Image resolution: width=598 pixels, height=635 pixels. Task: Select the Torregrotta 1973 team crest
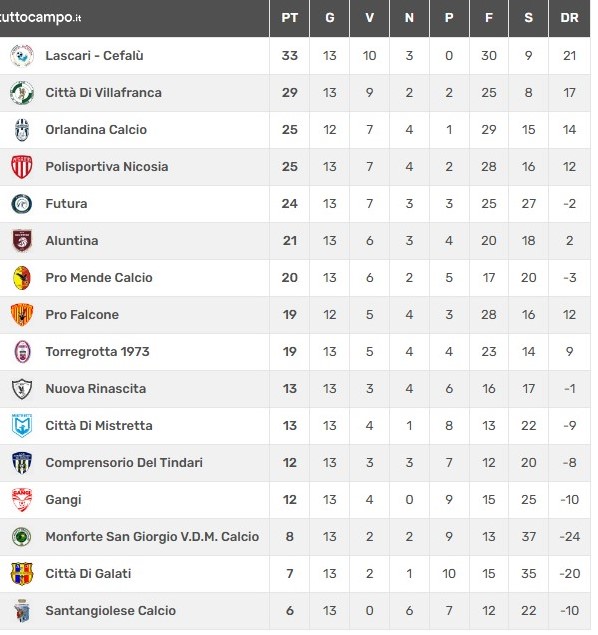tap(22, 352)
